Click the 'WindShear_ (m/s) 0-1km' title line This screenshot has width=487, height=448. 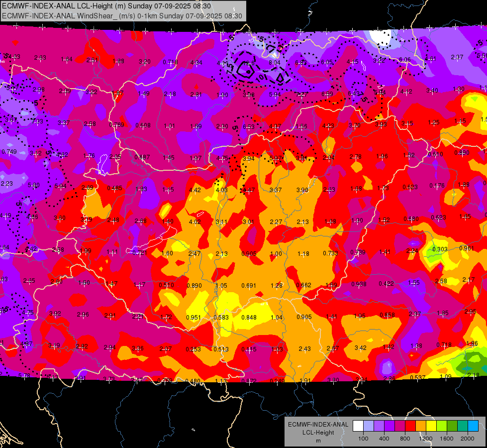coord(122,16)
